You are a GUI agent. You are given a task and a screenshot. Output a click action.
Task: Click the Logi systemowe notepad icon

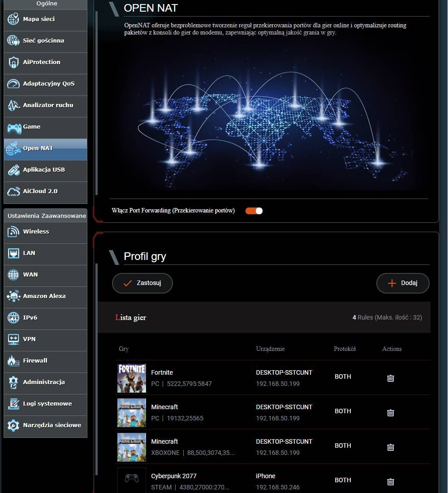click(x=13, y=404)
